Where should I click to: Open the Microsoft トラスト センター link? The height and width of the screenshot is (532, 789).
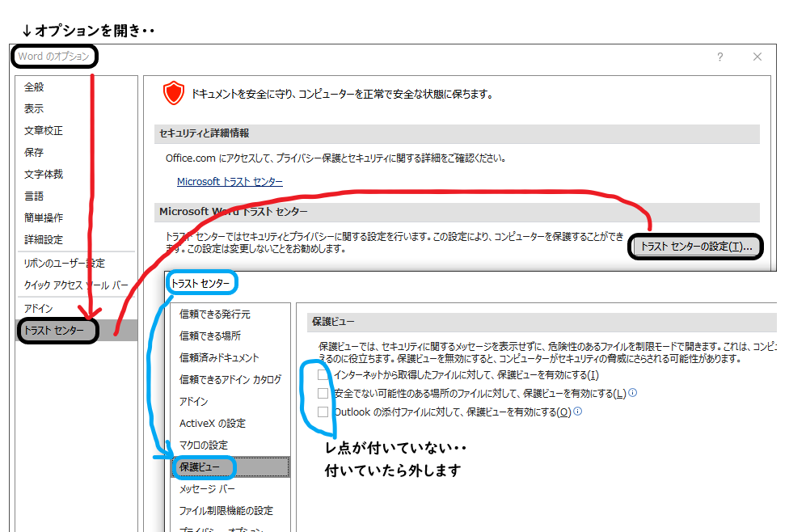click(x=230, y=182)
